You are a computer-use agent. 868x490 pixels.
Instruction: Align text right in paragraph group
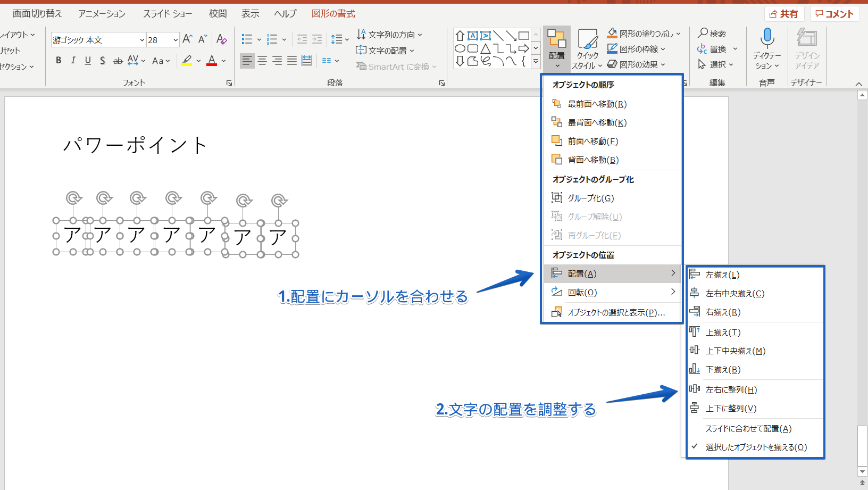point(277,61)
